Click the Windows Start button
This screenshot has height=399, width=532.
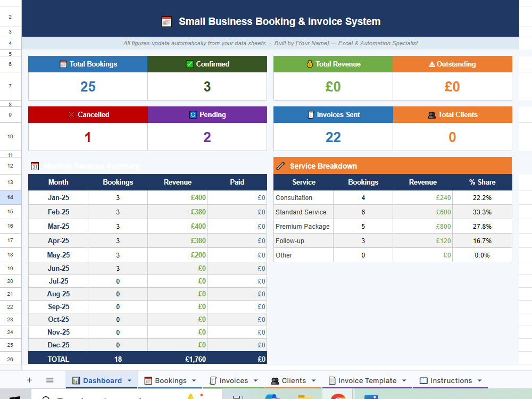15,397
